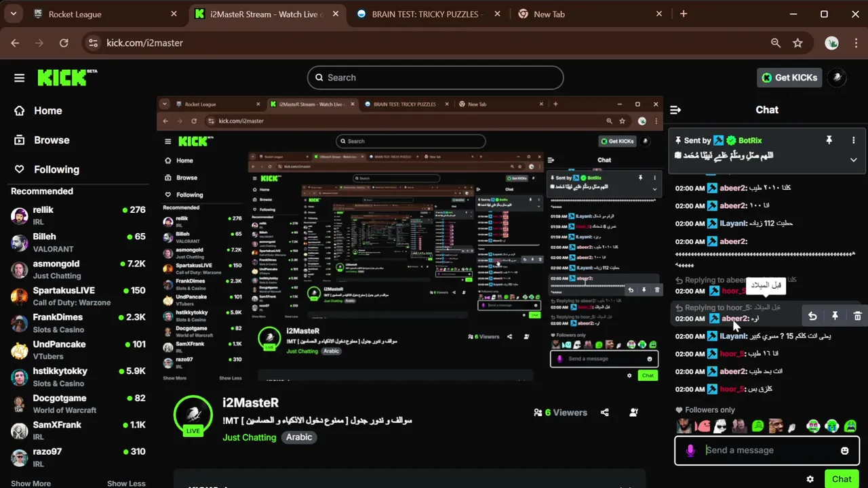Reply to the highlighted abeer2 message
868x488 pixels.
click(812, 316)
